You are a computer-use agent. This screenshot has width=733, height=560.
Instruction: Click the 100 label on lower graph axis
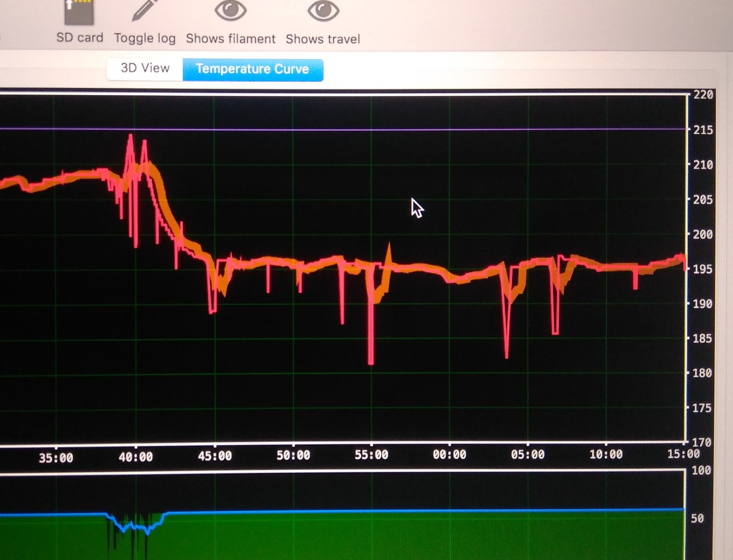pos(701,470)
